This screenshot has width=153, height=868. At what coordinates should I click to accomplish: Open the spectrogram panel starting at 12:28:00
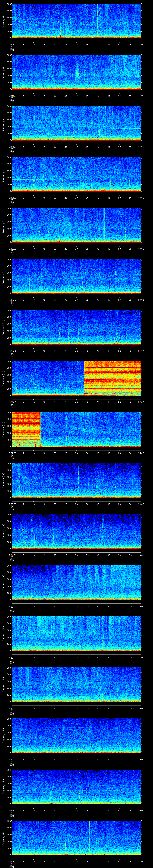[76, 736]
